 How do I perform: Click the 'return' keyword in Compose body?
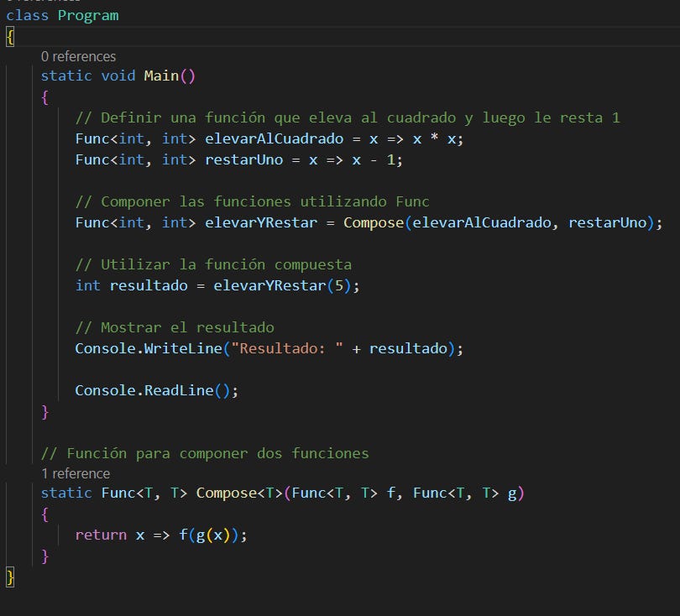(x=101, y=535)
